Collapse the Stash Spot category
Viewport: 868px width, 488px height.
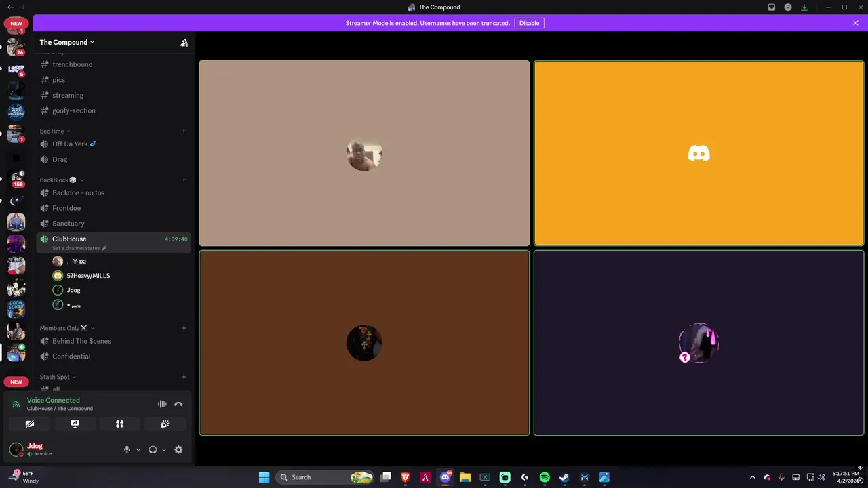click(x=58, y=377)
